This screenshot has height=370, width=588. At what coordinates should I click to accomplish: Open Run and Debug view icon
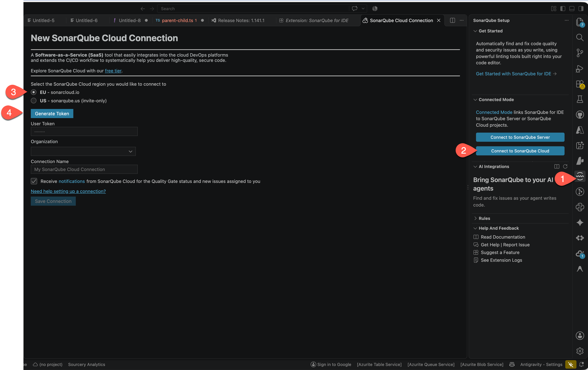tap(580, 69)
